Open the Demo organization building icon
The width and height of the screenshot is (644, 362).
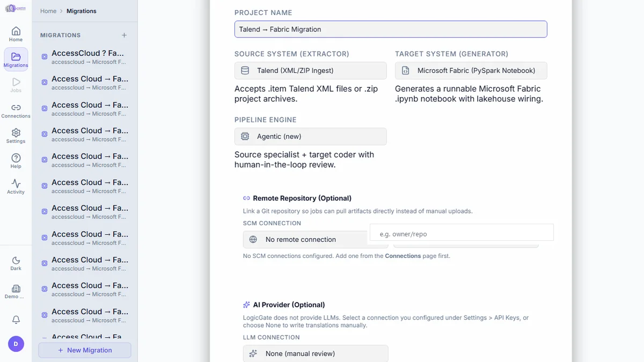coord(16,291)
